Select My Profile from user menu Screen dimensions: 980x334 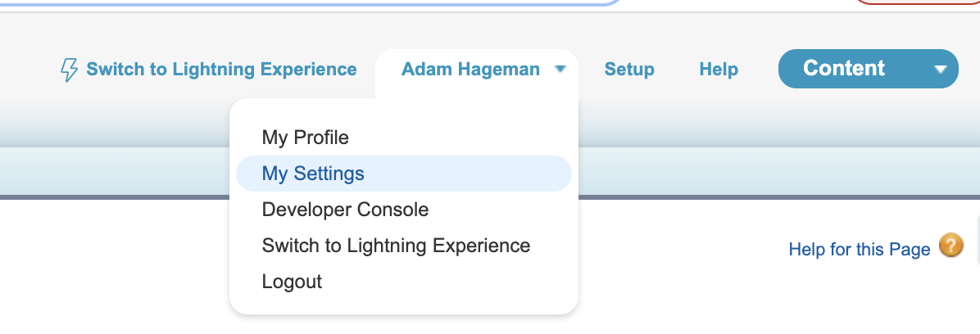pos(305,138)
